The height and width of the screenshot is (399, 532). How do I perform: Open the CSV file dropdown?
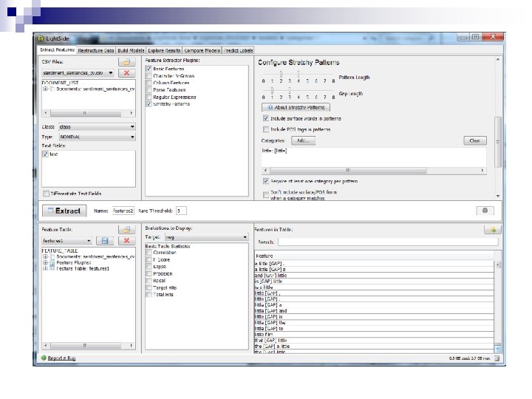pos(78,73)
